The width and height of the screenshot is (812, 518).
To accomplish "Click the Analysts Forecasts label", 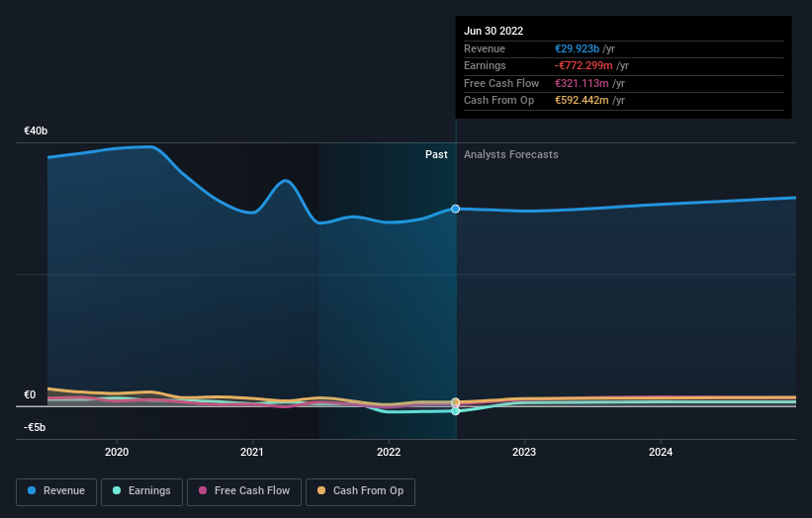I will [511, 154].
